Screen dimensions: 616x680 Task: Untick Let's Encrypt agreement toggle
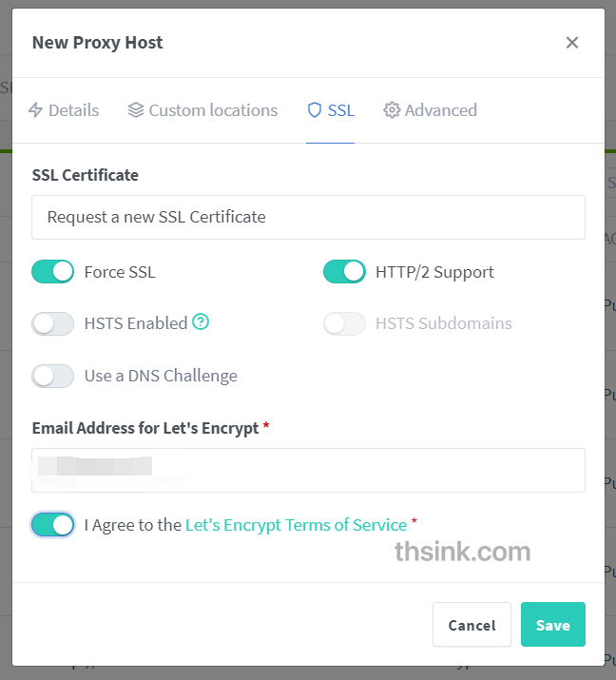point(53,524)
